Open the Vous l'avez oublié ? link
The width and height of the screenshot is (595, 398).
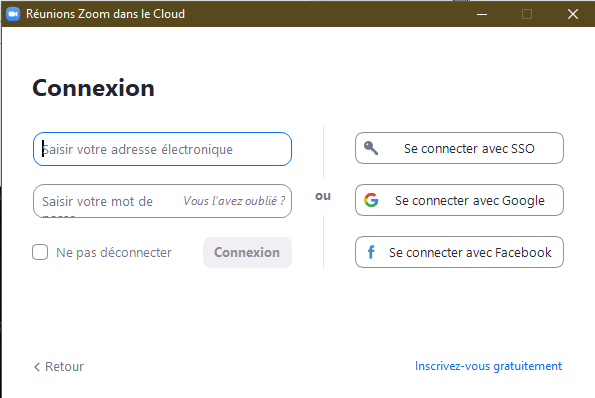point(234,201)
